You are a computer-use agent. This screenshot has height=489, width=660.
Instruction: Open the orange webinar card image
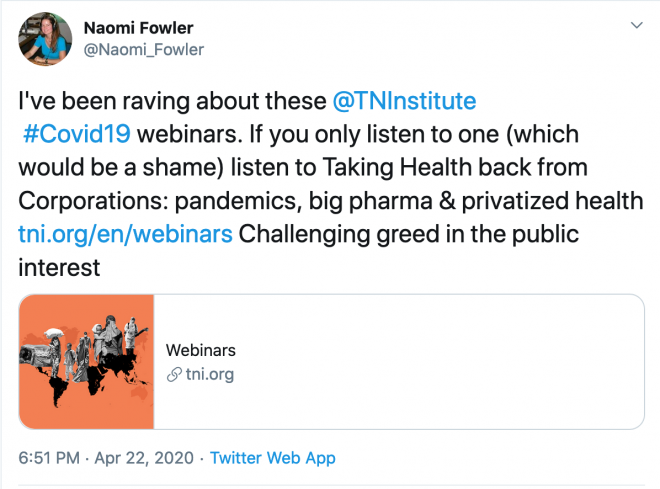(x=86, y=362)
